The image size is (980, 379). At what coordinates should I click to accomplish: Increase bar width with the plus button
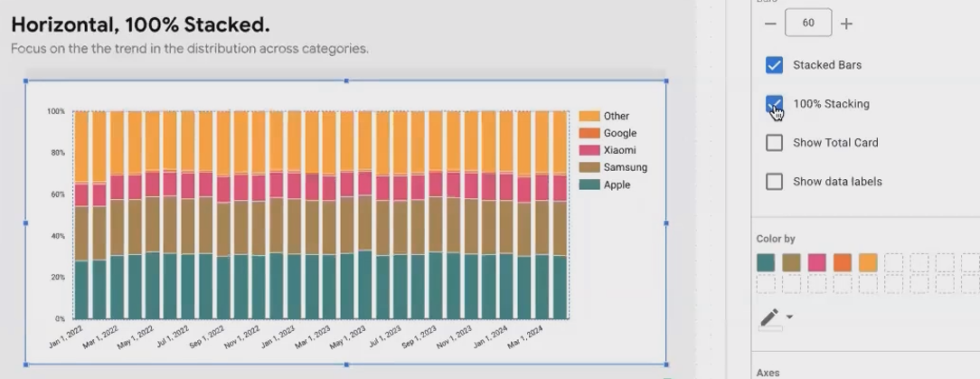(846, 24)
